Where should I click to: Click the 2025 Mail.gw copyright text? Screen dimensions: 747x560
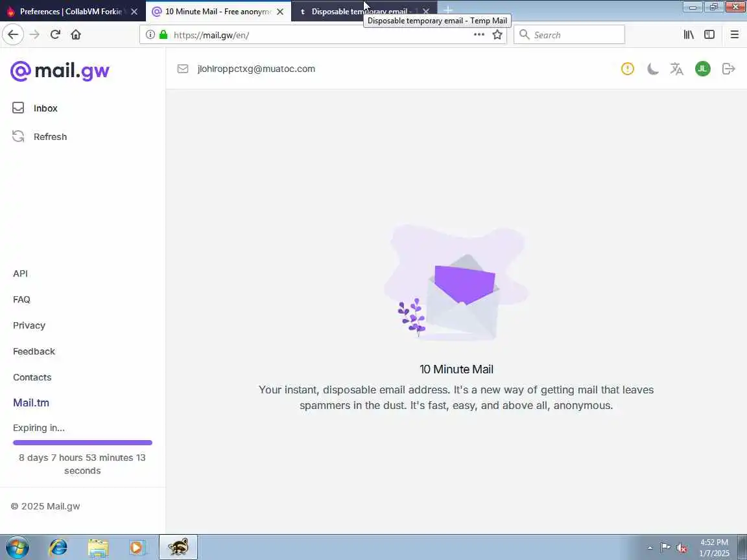[45, 507]
